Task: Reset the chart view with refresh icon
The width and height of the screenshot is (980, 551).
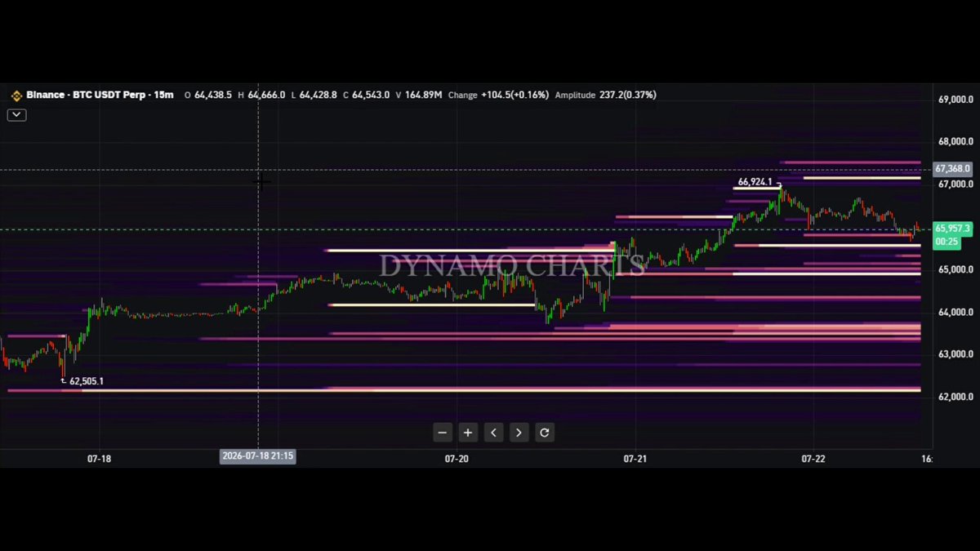Action: (545, 433)
